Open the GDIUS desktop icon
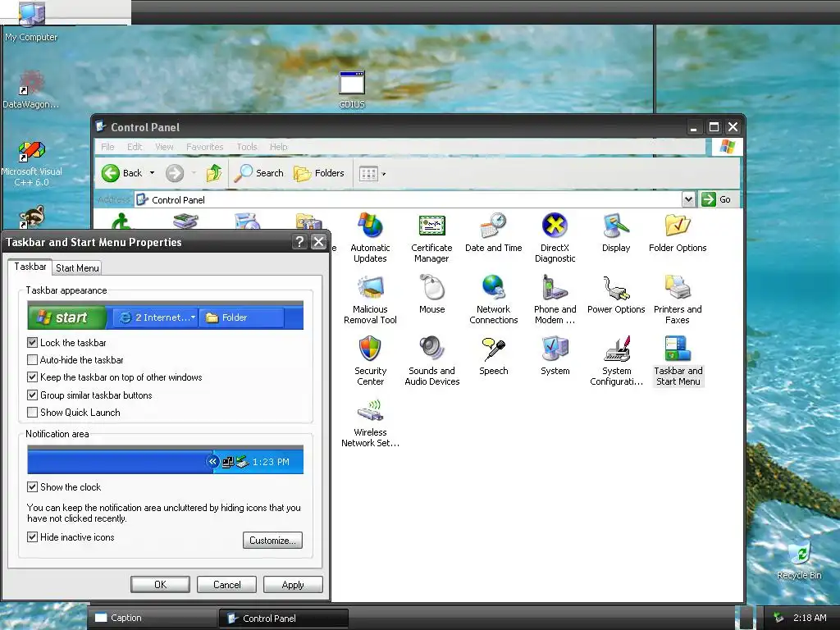 pyautogui.click(x=352, y=90)
